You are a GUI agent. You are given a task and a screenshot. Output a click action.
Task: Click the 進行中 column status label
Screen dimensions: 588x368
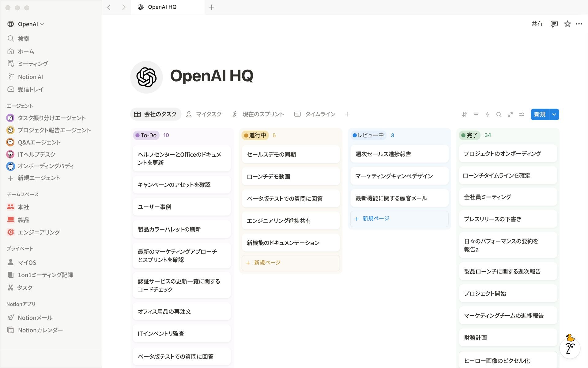pos(255,135)
